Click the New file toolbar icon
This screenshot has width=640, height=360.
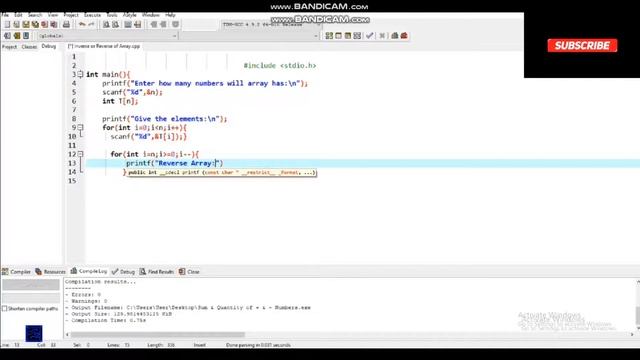7,25
